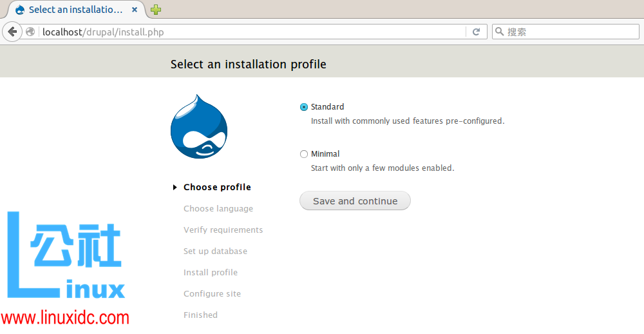
Task: Click the Drupal droplet logo
Action: click(x=199, y=126)
